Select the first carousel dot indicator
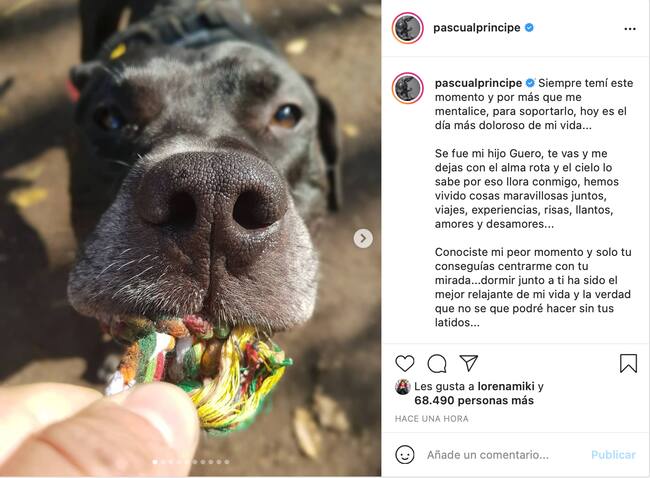650x478 pixels. pyautogui.click(x=155, y=461)
